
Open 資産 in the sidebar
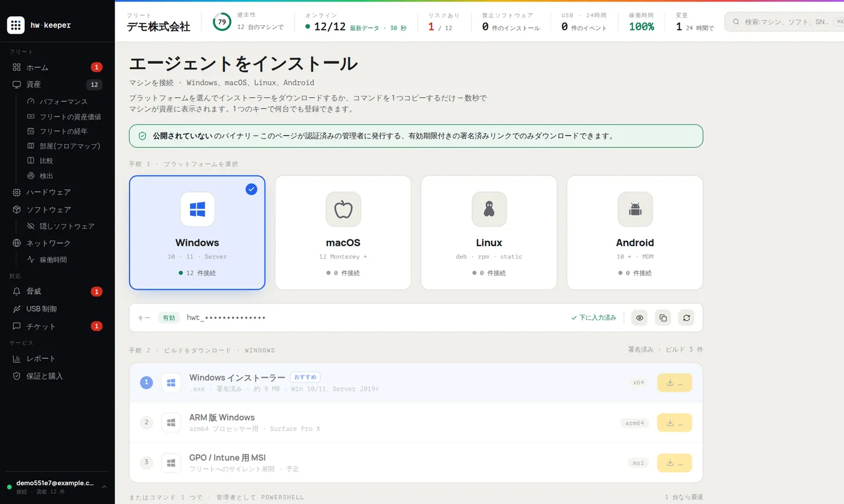coord(57,84)
